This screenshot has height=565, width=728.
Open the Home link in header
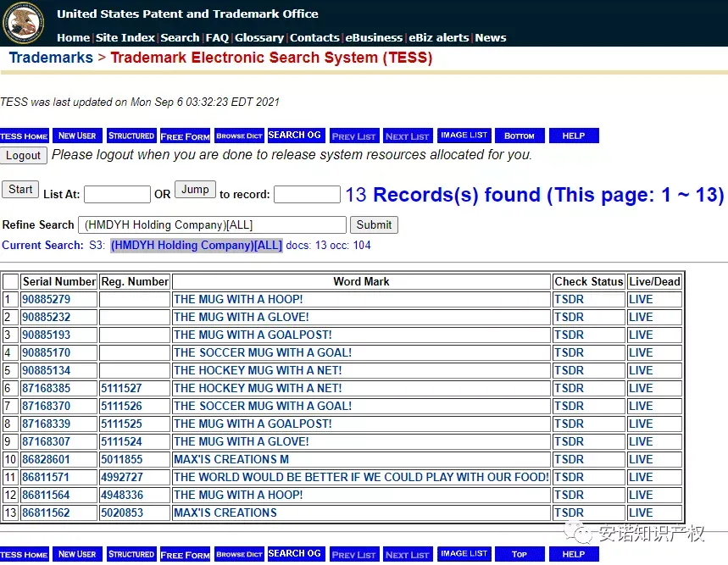coord(74,37)
